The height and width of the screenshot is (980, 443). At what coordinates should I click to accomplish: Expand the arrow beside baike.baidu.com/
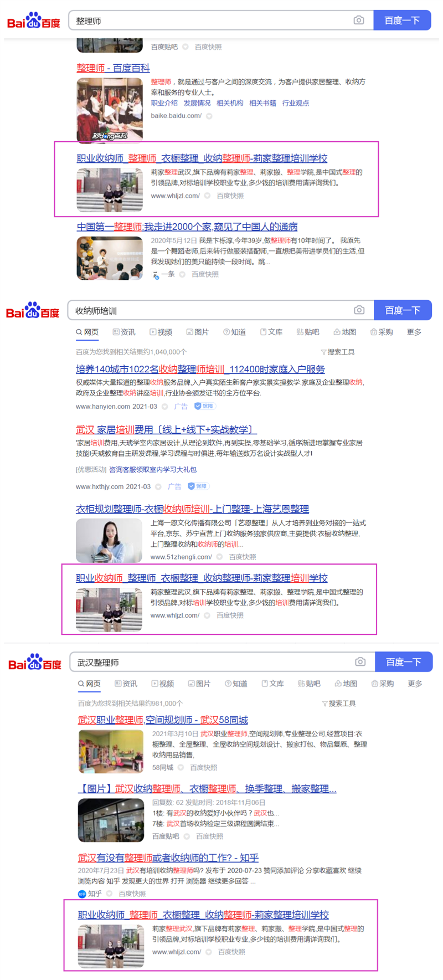click(209, 116)
